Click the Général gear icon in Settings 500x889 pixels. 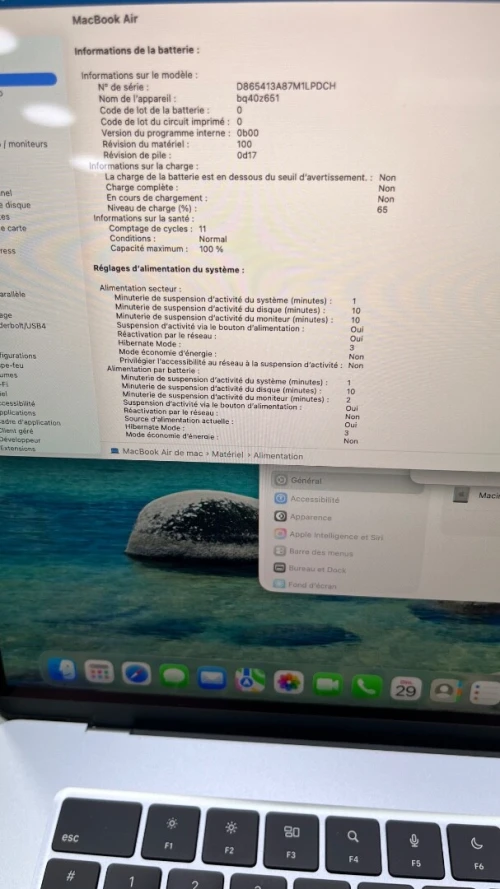[280, 480]
